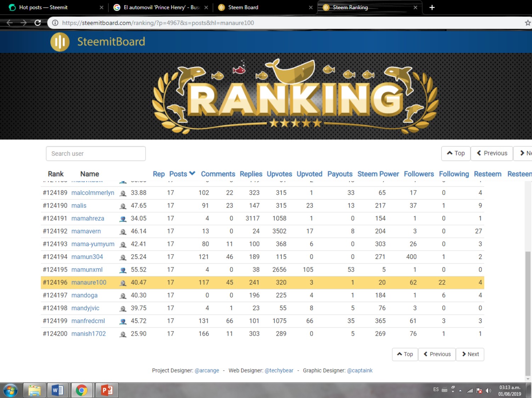The image size is (532, 398).
Task: Switch to the El automovil 'Prince Henry' tab
Action: click(162, 7)
